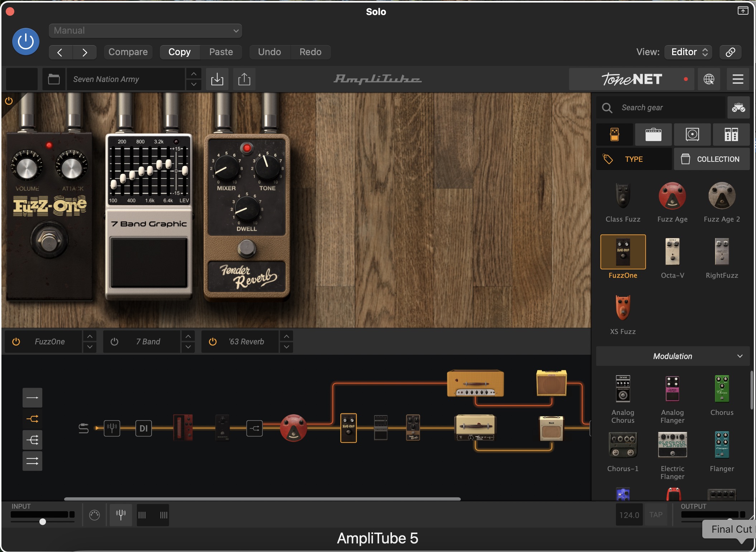
Task: Click the globe icon next to ToneNET
Action: pyautogui.click(x=709, y=79)
